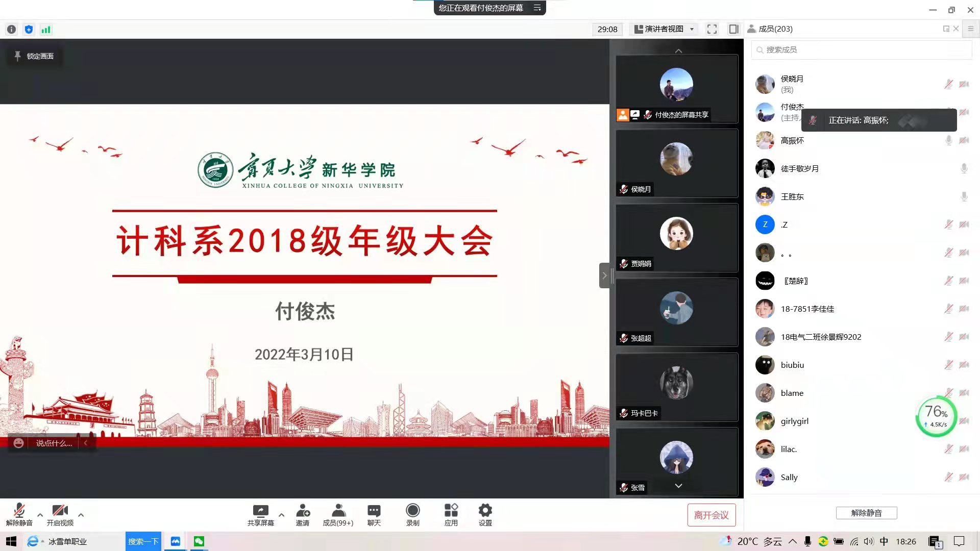Click the 76% network speed floating widget
980x551 pixels.
pos(936,416)
